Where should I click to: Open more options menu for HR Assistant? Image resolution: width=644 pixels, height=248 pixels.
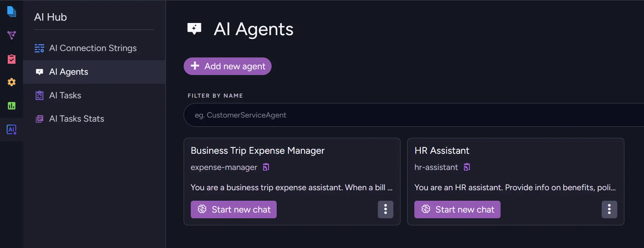pyautogui.click(x=609, y=209)
